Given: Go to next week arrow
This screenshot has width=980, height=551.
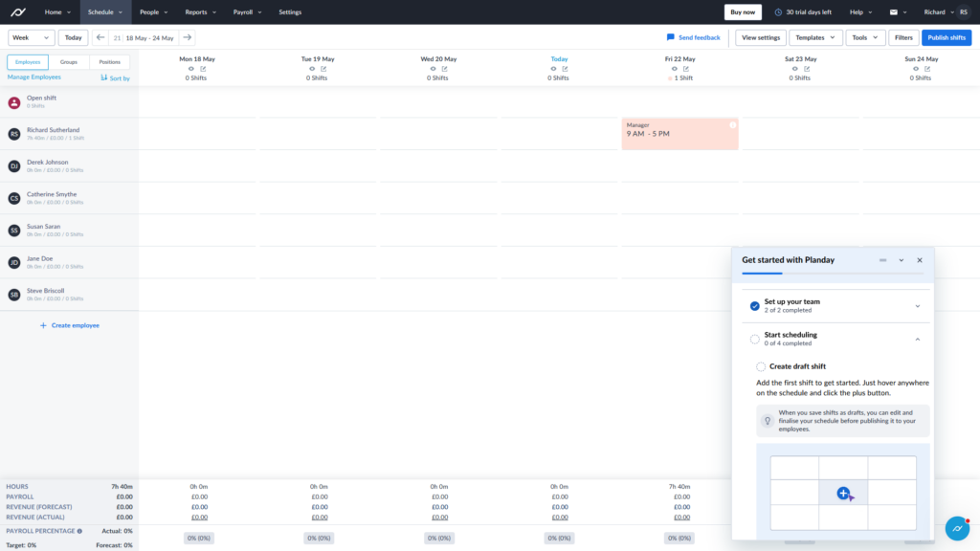Looking at the screenshot, I should pyautogui.click(x=187, y=37).
